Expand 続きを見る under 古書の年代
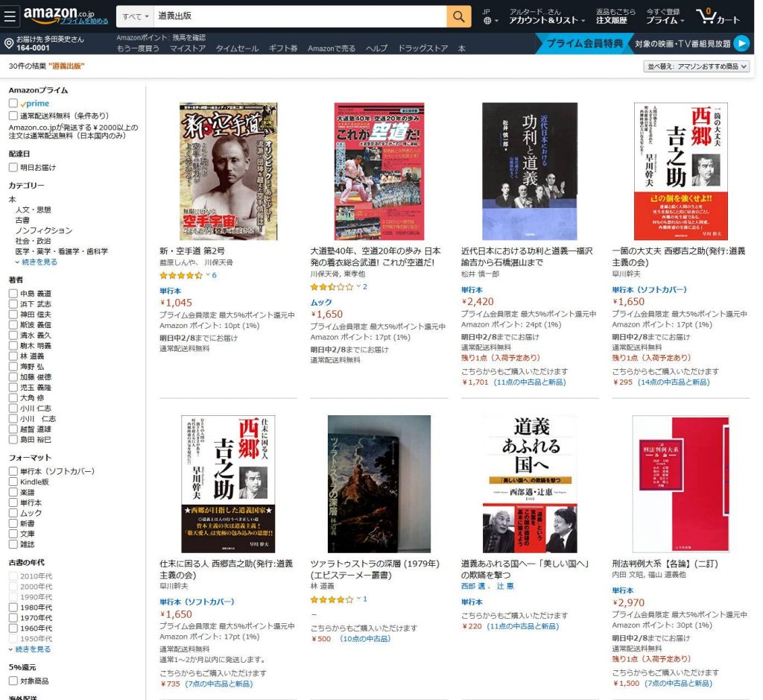This screenshot has height=700, width=763. coord(30,649)
